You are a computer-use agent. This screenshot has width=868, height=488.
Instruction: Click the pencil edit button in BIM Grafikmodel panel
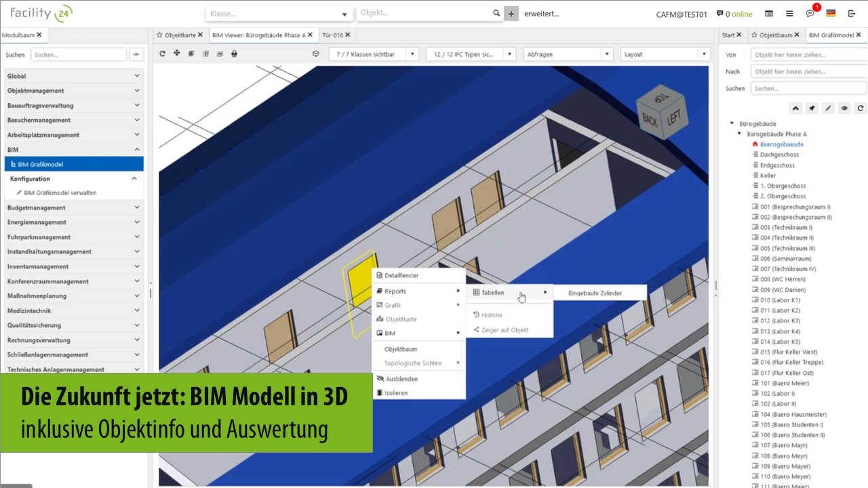tap(828, 108)
